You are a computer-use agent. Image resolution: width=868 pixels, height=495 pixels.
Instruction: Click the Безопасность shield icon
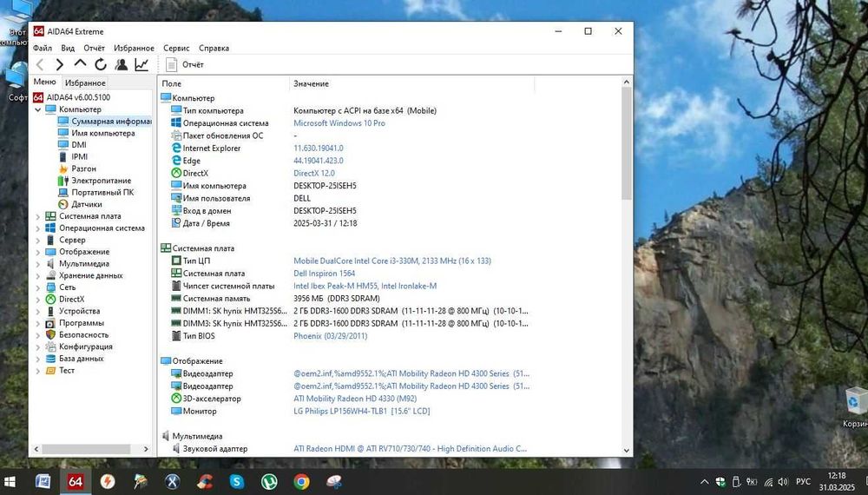[50, 335]
